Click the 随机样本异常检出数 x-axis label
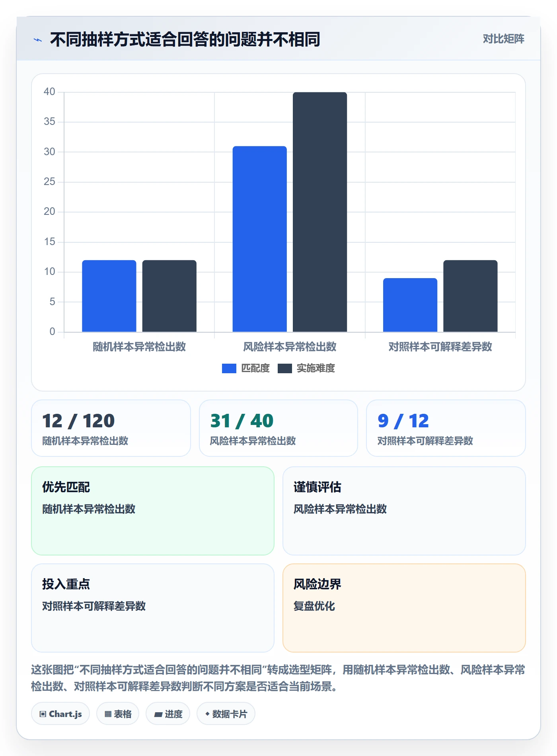Image resolution: width=557 pixels, height=756 pixels. (x=139, y=347)
